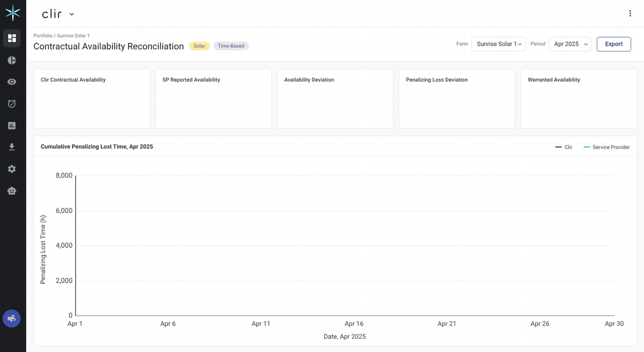
Task: Click the 2,000 y-axis value
Action: [x=64, y=281]
